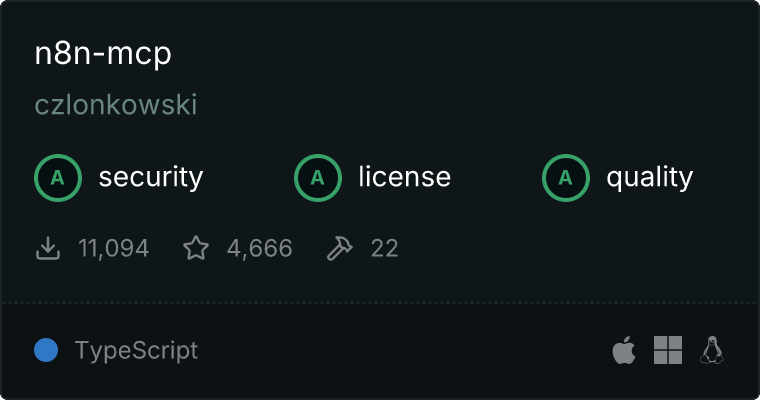This screenshot has height=400, width=760.
Task: Click the quality grade A badge
Action: pyautogui.click(x=566, y=178)
